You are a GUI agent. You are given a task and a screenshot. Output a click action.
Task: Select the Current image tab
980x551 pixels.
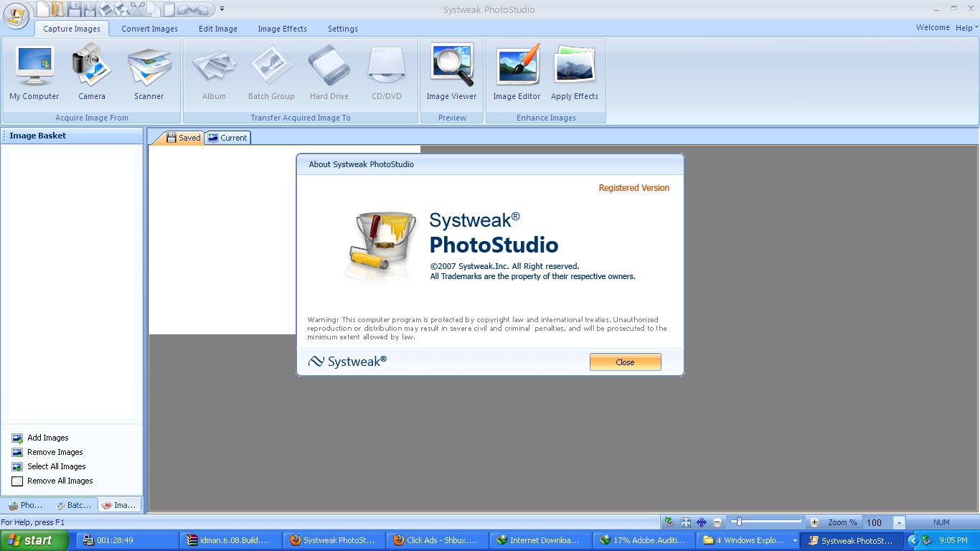click(x=227, y=138)
